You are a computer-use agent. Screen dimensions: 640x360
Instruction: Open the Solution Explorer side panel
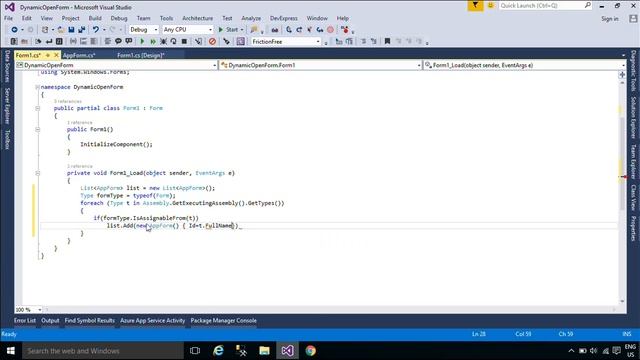pyautogui.click(x=633, y=118)
